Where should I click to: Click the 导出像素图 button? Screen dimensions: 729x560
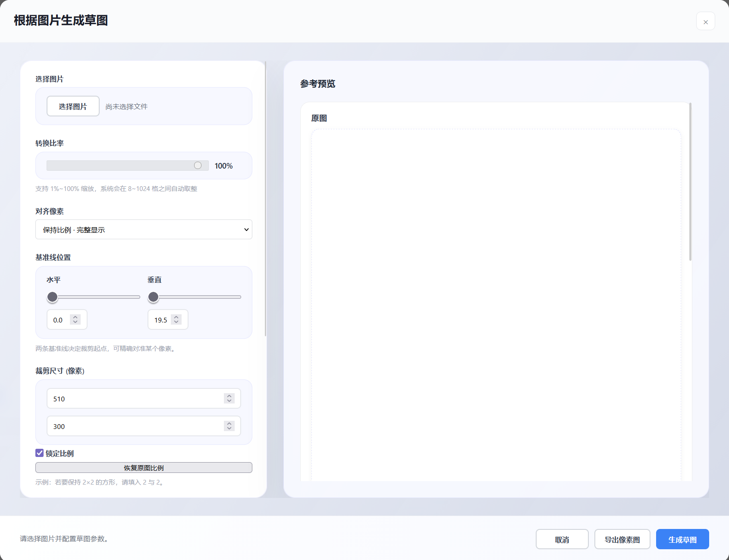pyautogui.click(x=622, y=539)
